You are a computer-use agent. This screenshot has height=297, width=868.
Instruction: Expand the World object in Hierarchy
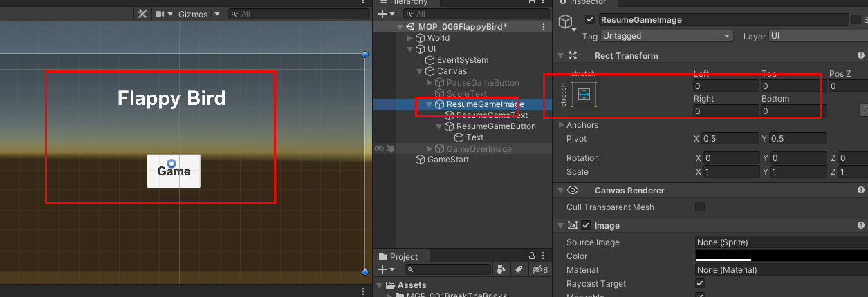(x=410, y=38)
